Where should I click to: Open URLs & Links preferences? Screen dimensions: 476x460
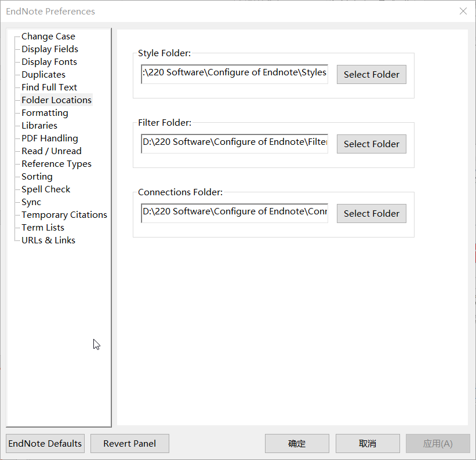click(x=48, y=240)
